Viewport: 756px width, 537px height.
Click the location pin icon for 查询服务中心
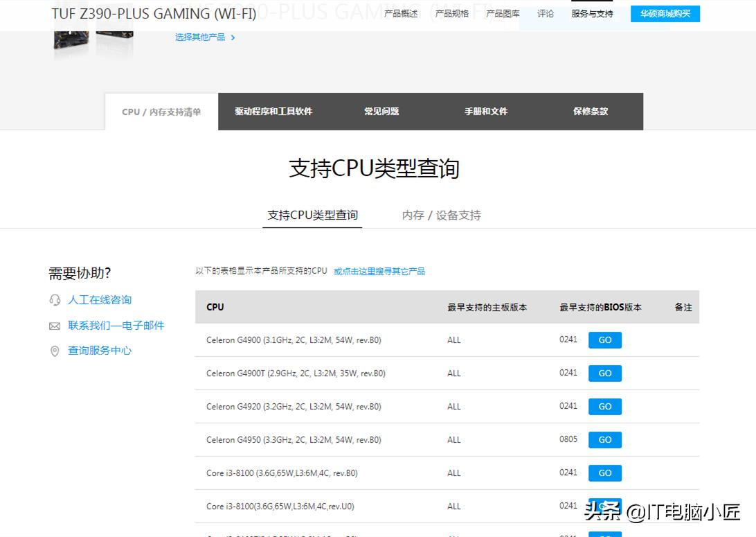(55, 351)
